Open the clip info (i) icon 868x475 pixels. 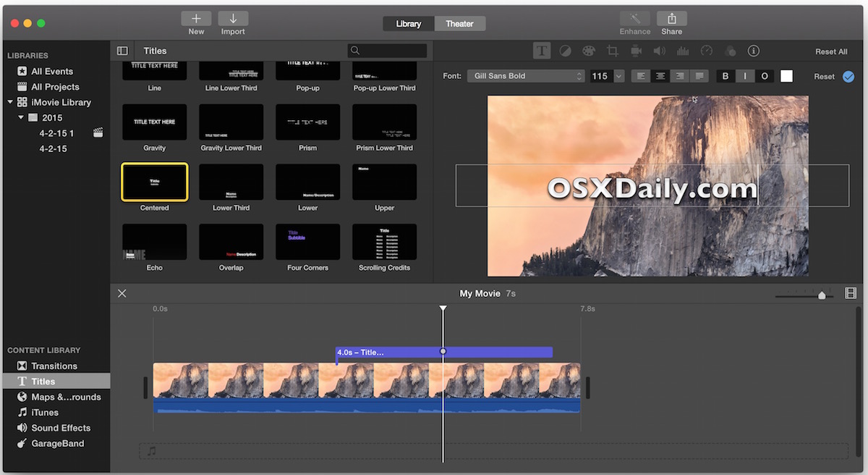coord(753,51)
